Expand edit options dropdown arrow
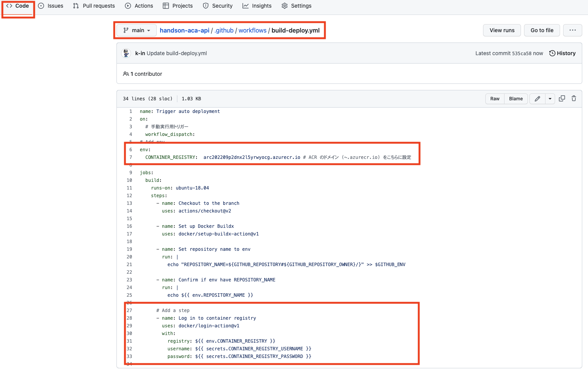The width and height of the screenshot is (588, 371). point(550,99)
